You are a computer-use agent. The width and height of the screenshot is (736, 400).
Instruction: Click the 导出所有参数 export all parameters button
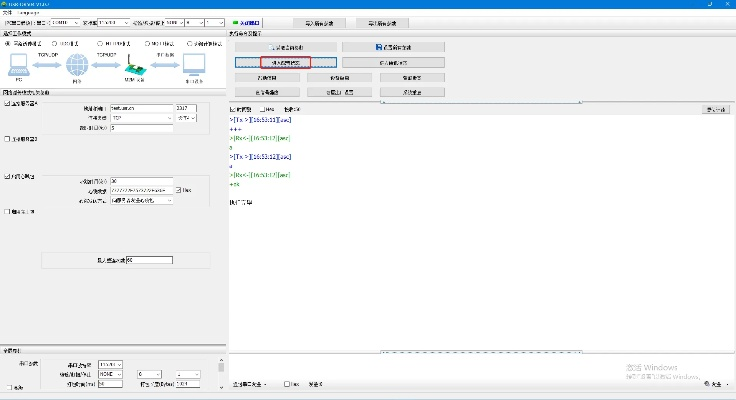coord(382,23)
